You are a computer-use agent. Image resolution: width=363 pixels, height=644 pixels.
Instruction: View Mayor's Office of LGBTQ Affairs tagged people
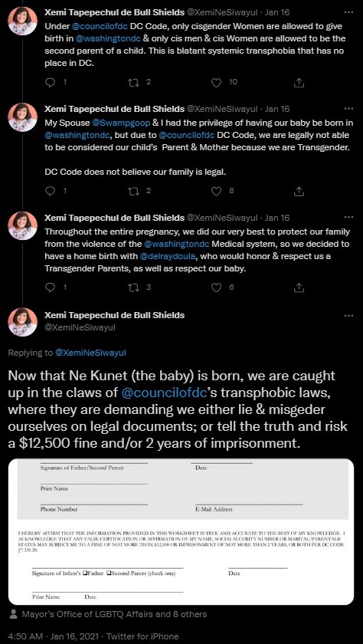[x=107, y=614]
